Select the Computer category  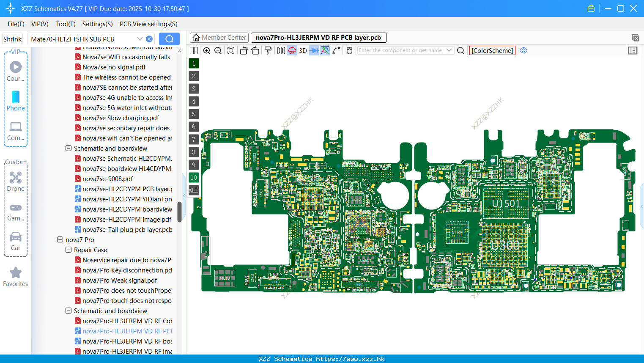[x=16, y=131]
